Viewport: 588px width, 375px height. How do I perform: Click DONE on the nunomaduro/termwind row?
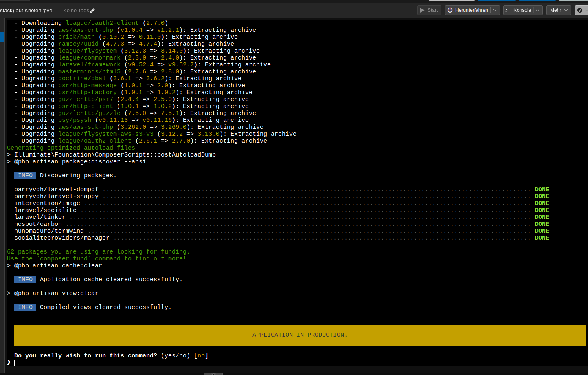pyautogui.click(x=542, y=231)
